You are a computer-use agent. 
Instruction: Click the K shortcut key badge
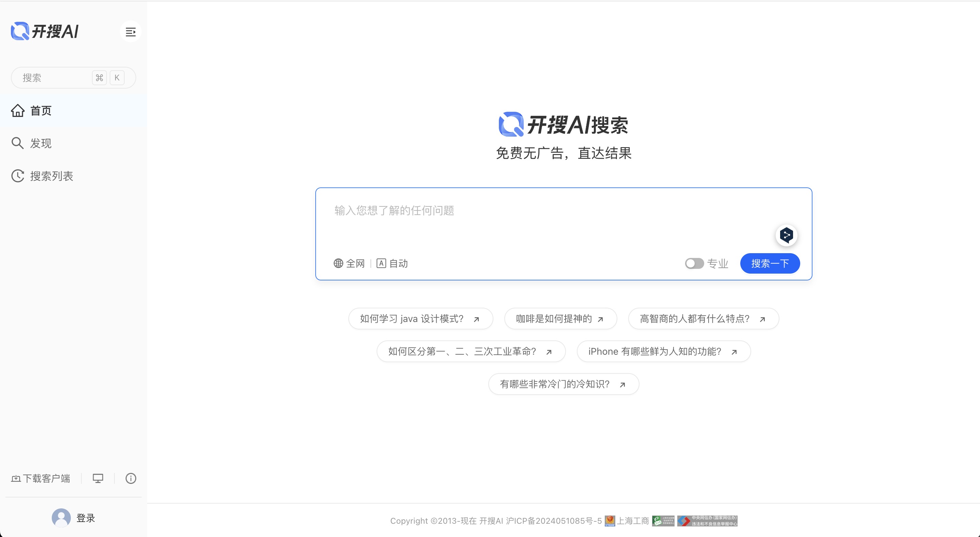pyautogui.click(x=117, y=78)
